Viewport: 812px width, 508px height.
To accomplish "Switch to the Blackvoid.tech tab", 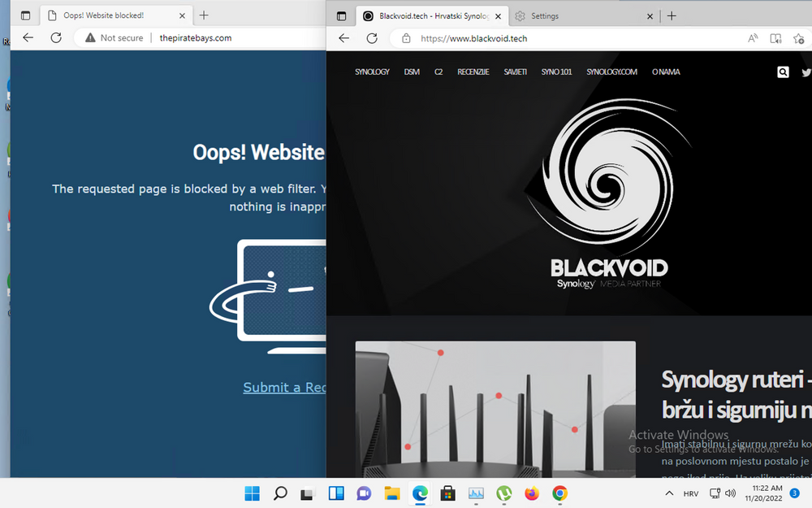I will pos(433,16).
